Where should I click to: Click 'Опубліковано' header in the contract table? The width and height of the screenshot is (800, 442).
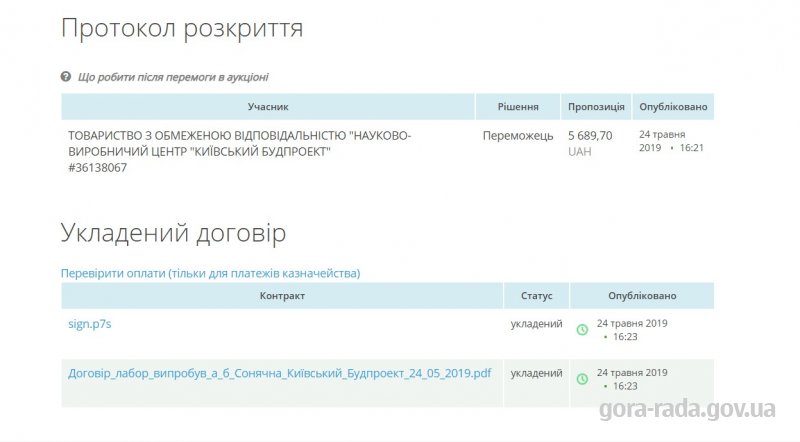[x=642, y=296]
